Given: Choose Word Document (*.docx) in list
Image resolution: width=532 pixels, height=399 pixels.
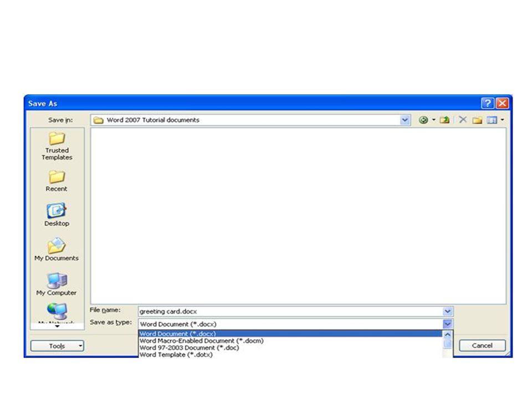Looking at the screenshot, I should (x=290, y=334).
